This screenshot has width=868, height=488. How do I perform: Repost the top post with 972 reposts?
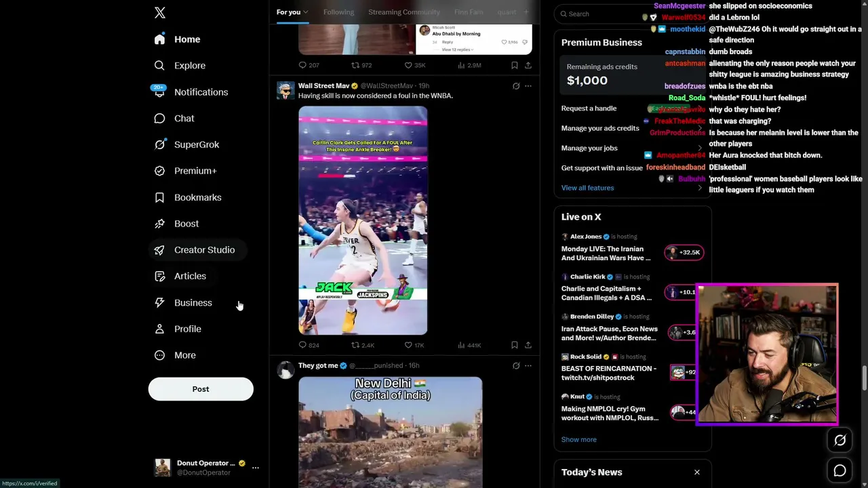click(x=361, y=65)
